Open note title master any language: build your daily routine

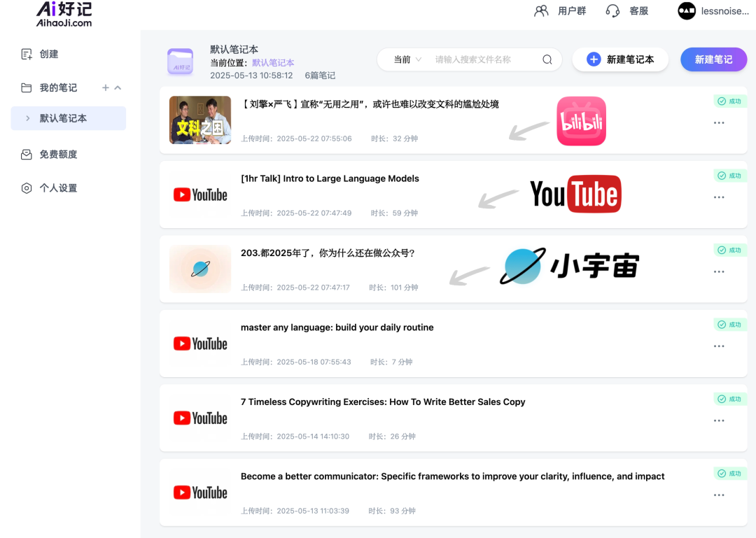[337, 327]
